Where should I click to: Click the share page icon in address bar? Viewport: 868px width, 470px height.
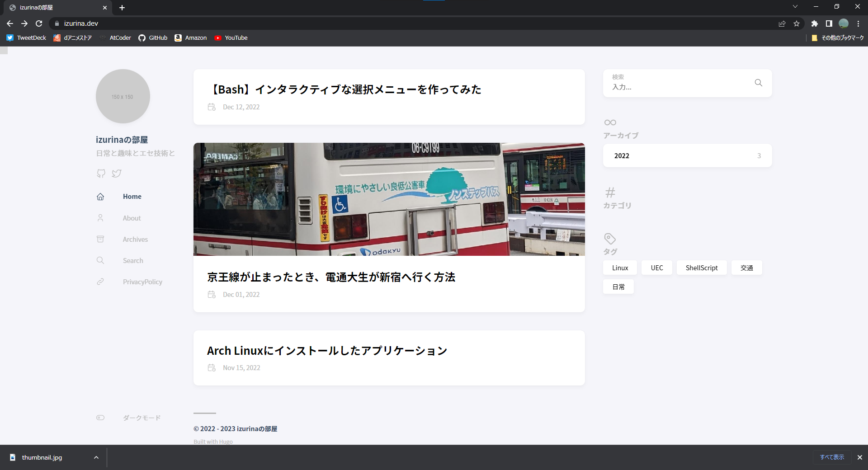point(782,23)
